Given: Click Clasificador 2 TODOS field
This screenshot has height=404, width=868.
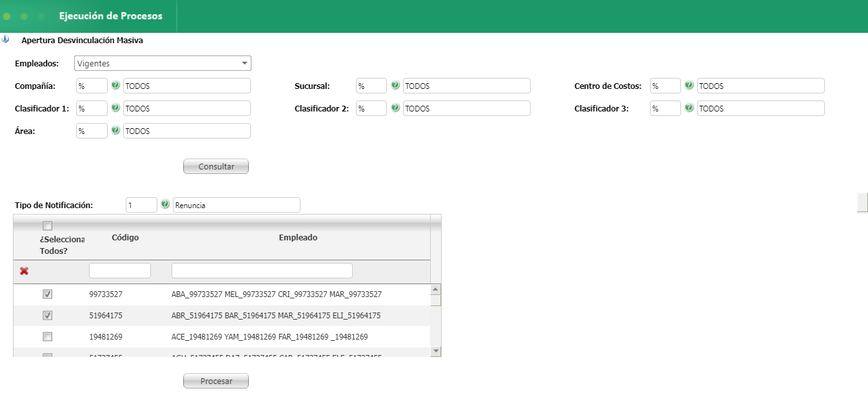Looking at the screenshot, I should [467, 108].
